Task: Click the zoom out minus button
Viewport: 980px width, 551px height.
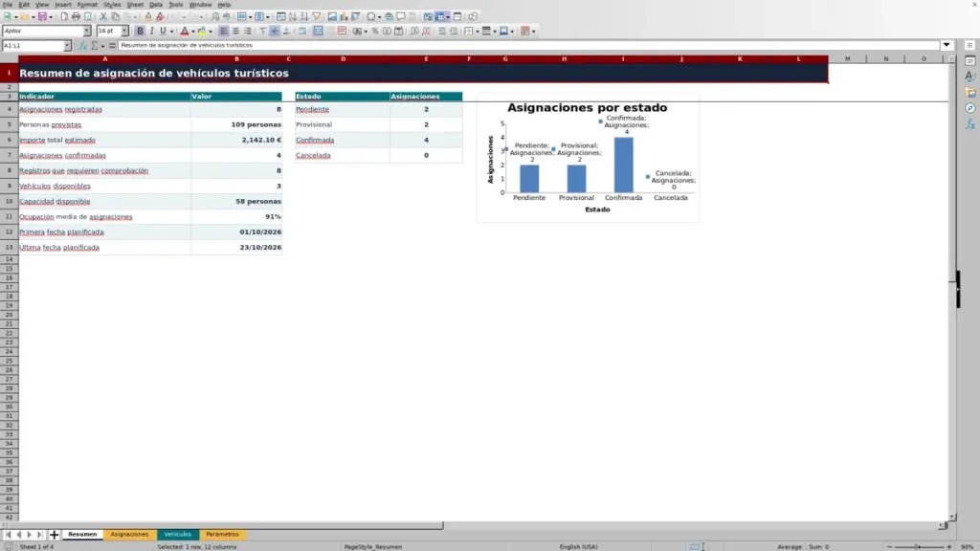Action: pyautogui.click(x=889, y=546)
